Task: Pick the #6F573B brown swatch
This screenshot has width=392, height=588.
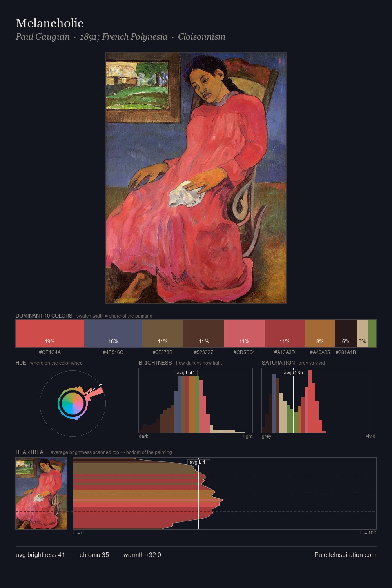Action: (163, 334)
